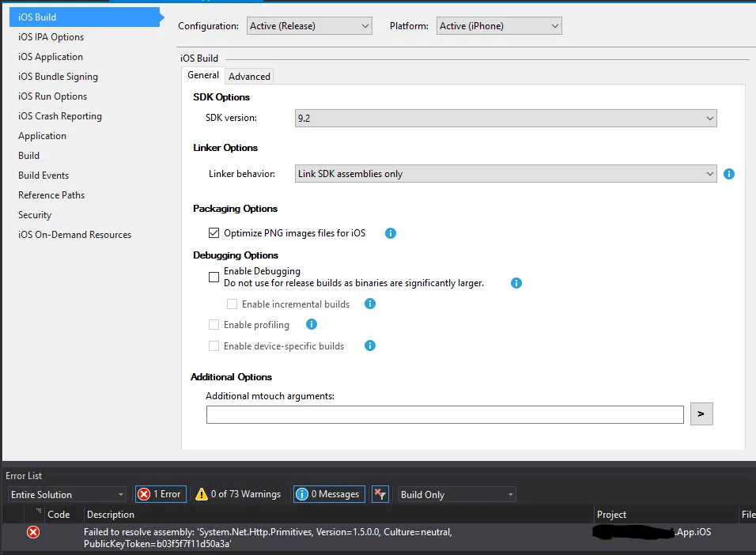
Task: Check Enable profiling
Action: coord(214,325)
